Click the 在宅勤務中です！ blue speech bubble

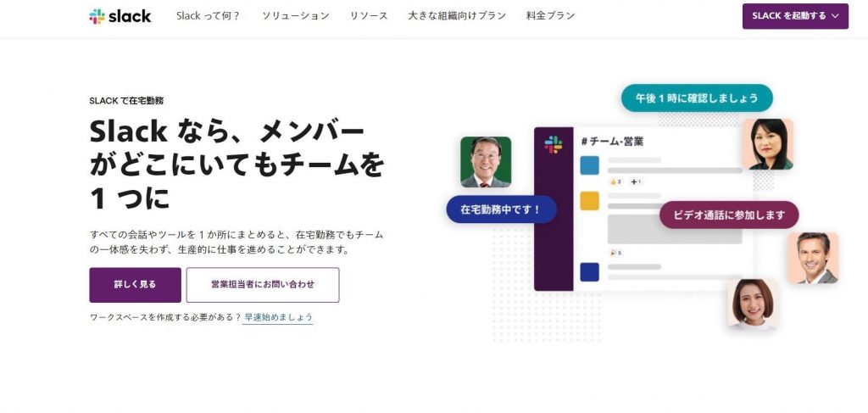click(x=501, y=209)
